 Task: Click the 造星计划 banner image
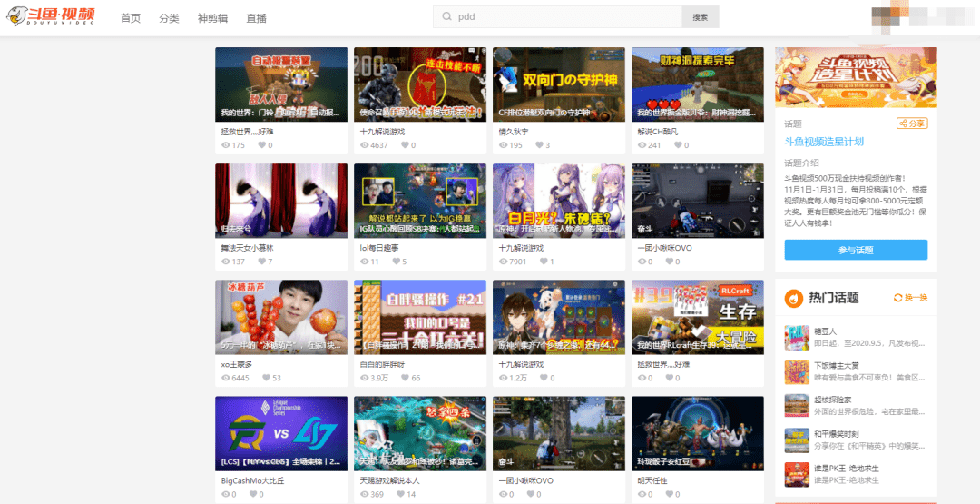855,77
